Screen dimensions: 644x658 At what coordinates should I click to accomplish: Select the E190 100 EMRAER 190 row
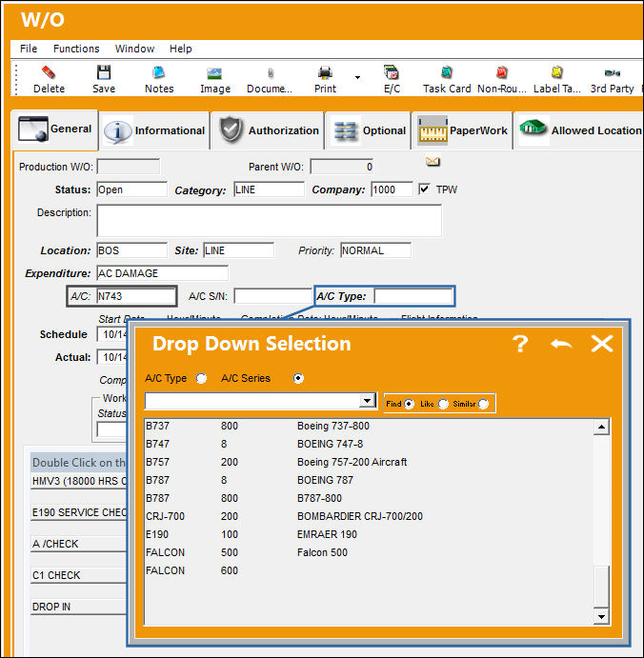369,534
